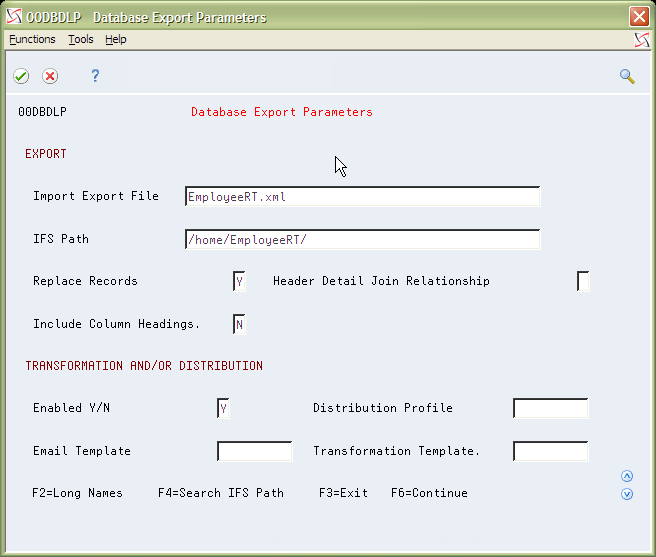Click the application logo in the menu bar

[642, 40]
